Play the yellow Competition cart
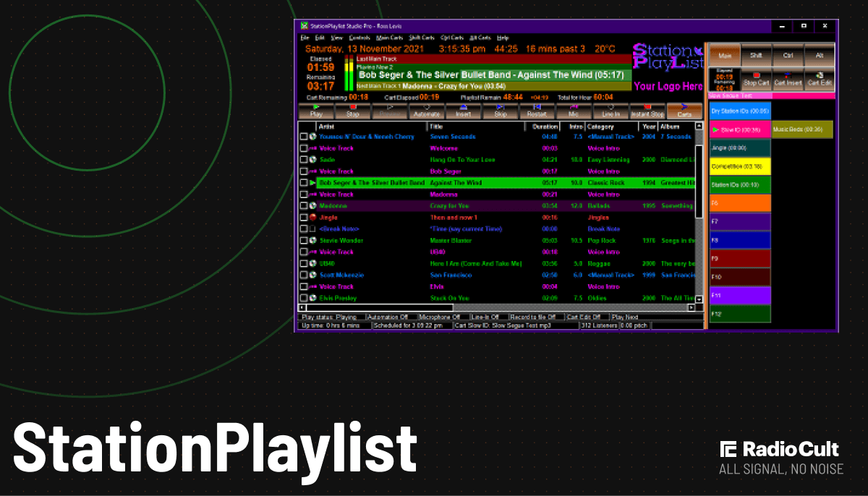868x496 pixels. pyautogui.click(x=739, y=166)
